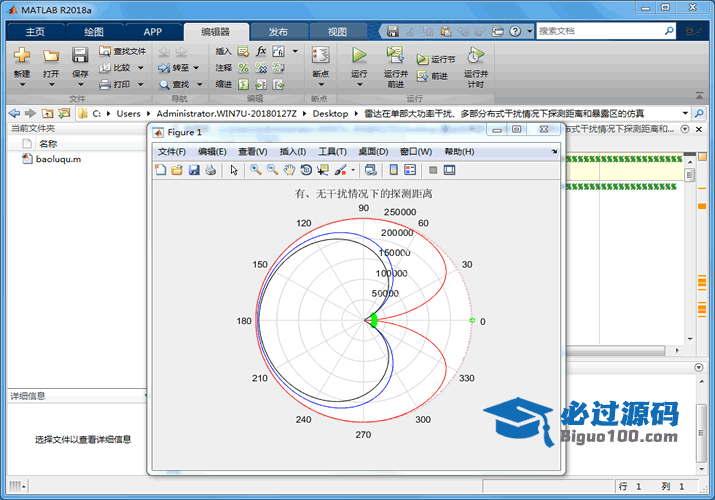Open the address bar path history dropdown
The width and height of the screenshot is (715, 500).
click(685, 113)
